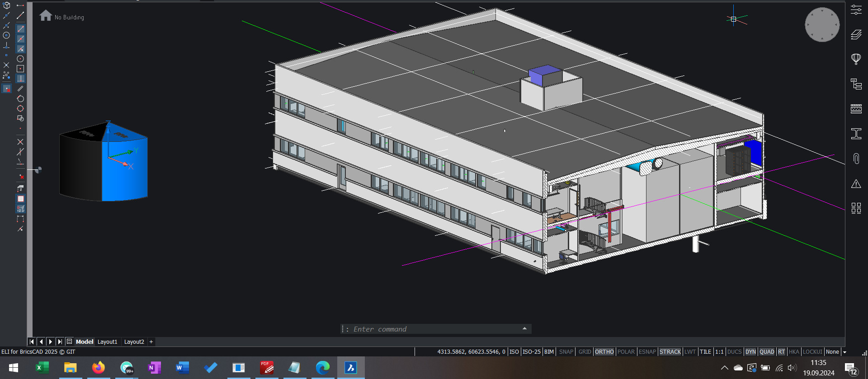Select the Geometric center square icon
This screenshot has width=868, height=379.
[20, 69]
